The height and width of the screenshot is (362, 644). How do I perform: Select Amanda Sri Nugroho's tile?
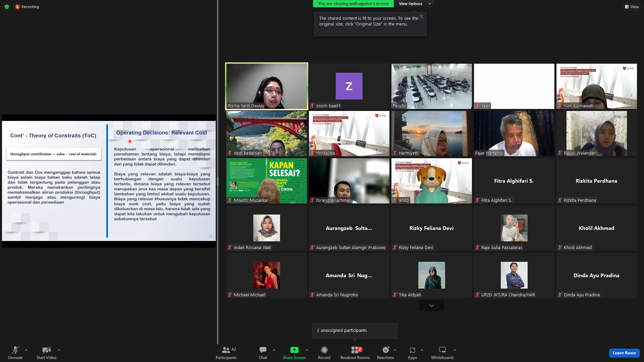coord(349,275)
